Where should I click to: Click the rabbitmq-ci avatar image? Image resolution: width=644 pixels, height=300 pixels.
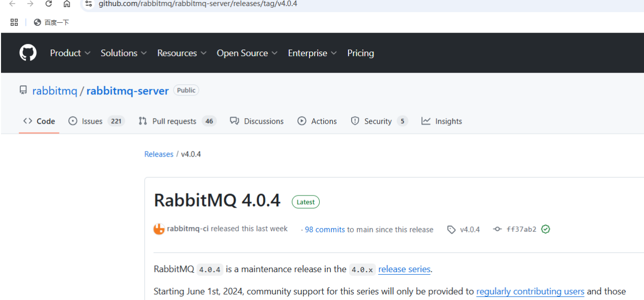point(159,229)
